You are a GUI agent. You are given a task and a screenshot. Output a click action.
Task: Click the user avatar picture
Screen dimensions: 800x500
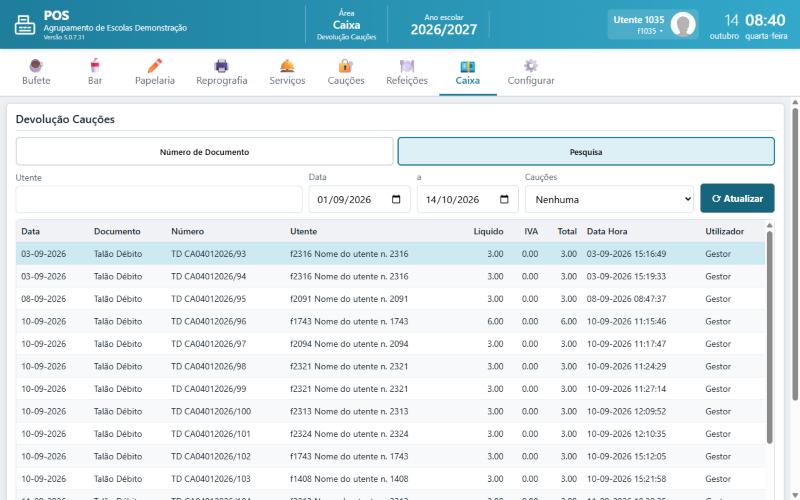[x=683, y=24]
